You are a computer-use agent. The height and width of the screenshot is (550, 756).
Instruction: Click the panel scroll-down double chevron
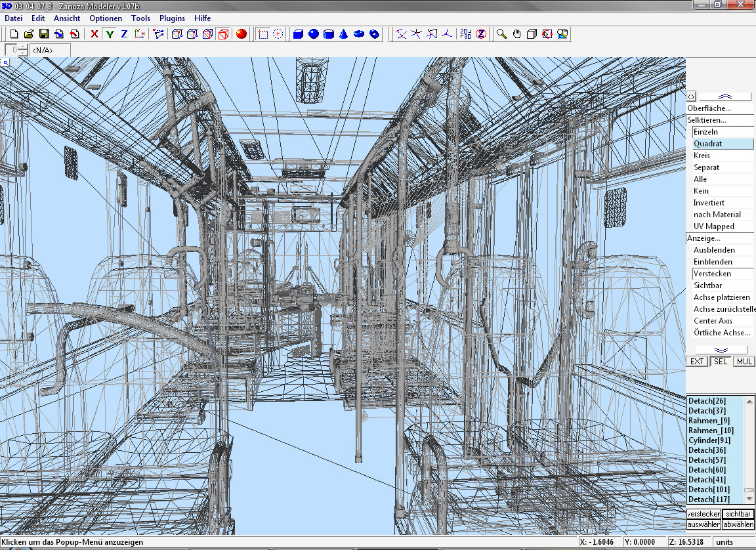[721, 350]
